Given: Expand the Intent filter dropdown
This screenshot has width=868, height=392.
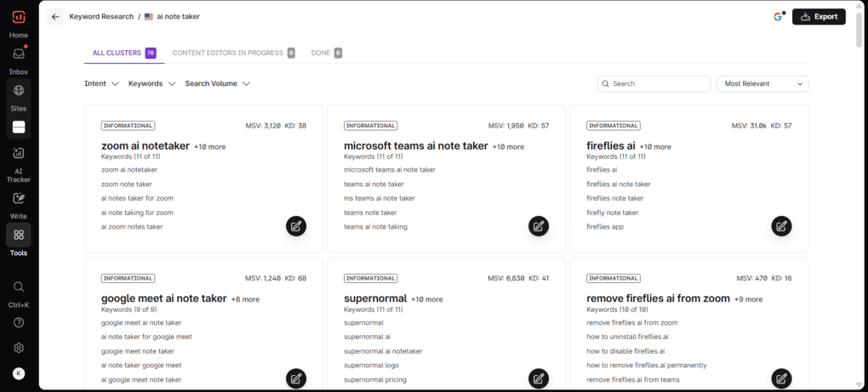Looking at the screenshot, I should (101, 83).
